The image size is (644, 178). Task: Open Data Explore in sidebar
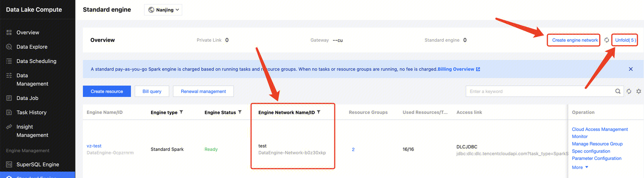pos(32,47)
